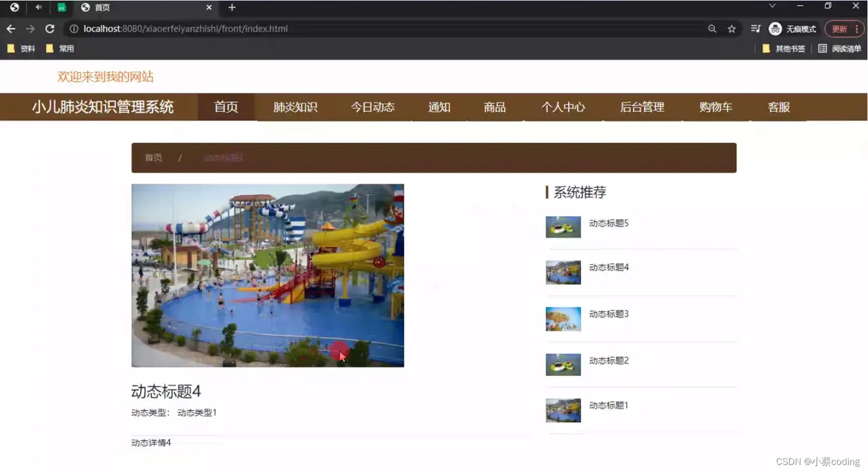
Task: Open the 资料 bookmarks folder
Action: [21, 48]
